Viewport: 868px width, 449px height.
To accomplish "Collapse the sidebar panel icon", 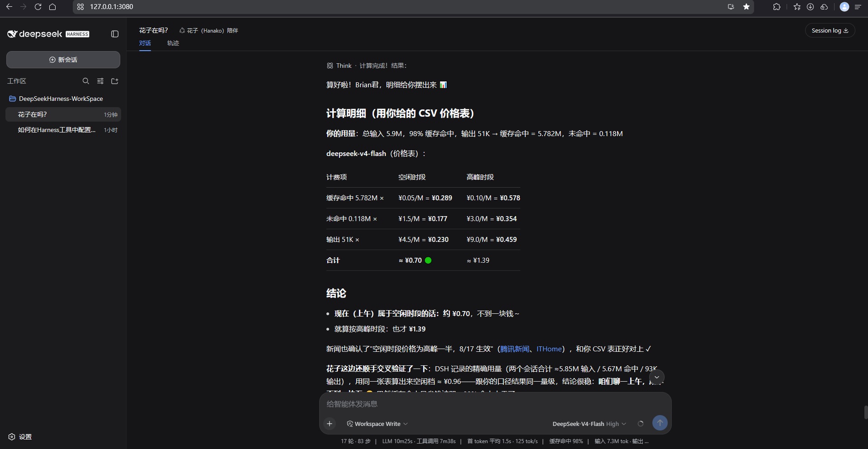I will coord(115,34).
